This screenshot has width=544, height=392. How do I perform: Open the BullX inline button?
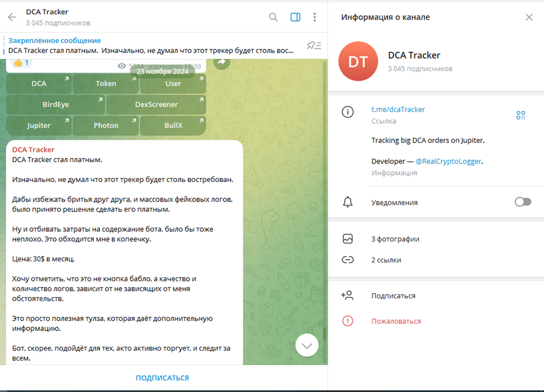tap(173, 125)
